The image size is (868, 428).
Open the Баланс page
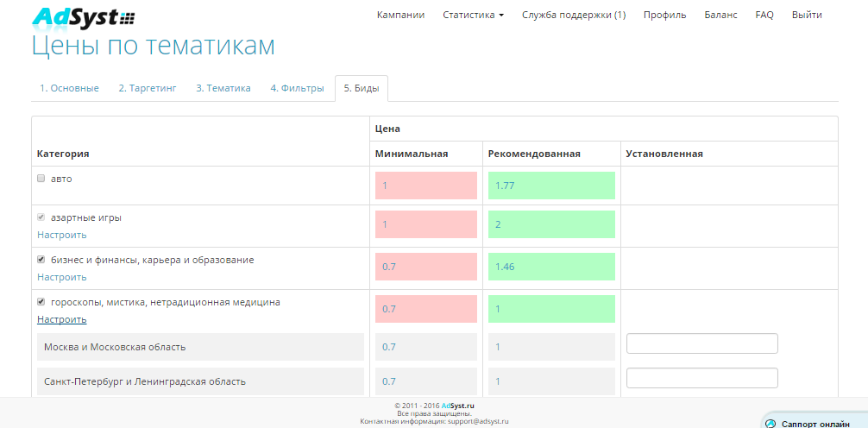pos(720,15)
